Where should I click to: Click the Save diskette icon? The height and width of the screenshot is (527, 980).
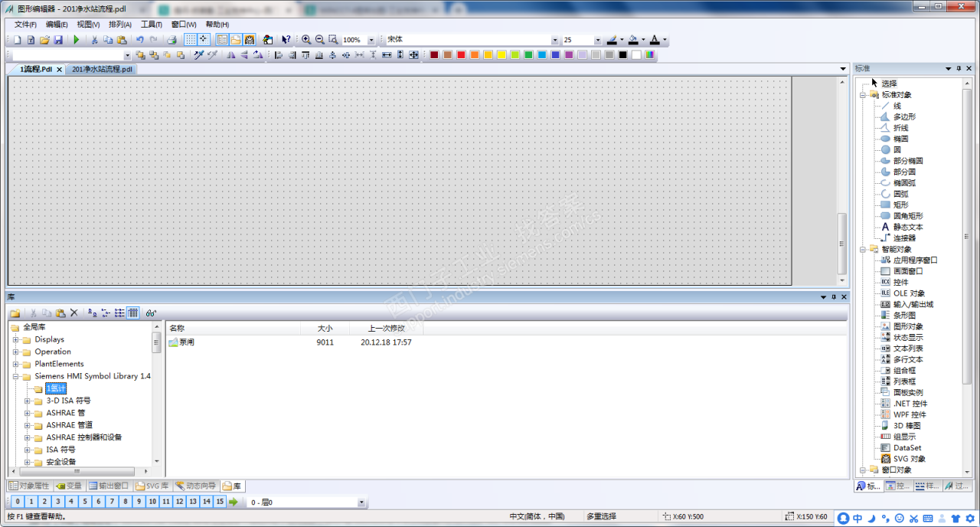click(x=57, y=40)
